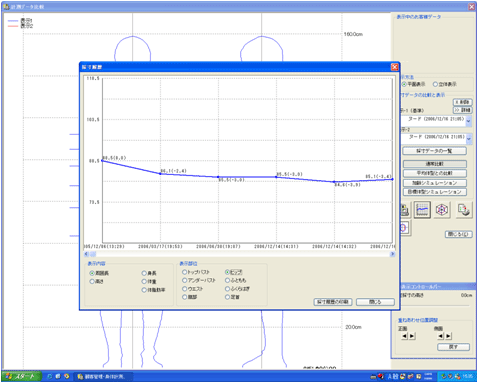Click the right arrow of graph scrollbar
478x383 pixels.
coord(392,254)
